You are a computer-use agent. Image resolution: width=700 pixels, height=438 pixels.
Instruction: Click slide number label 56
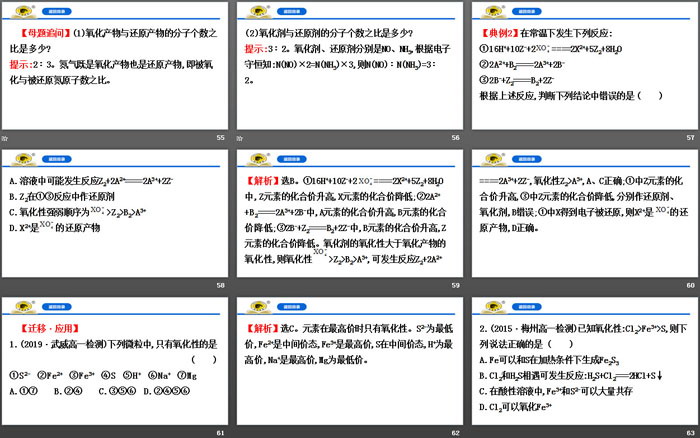[x=455, y=138]
